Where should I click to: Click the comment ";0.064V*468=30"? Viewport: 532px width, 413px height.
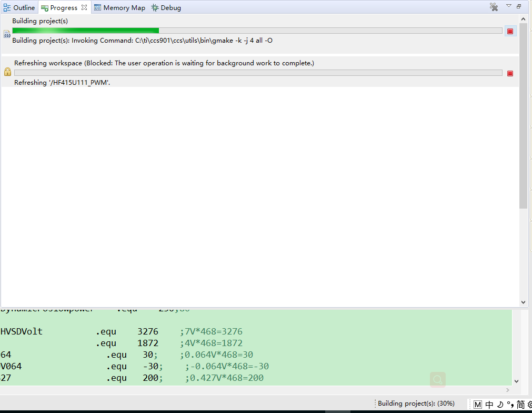coord(216,355)
